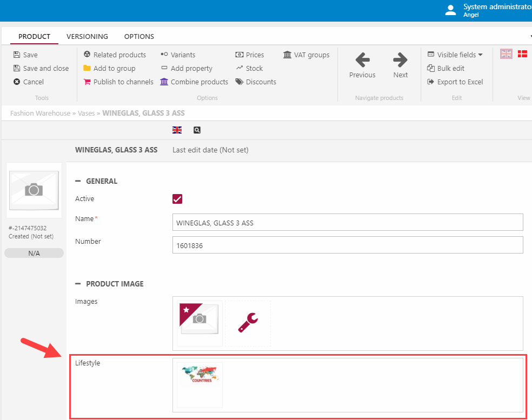Open the Visible fields dropdown
Viewport: 532px width, 420px height.
click(x=455, y=55)
